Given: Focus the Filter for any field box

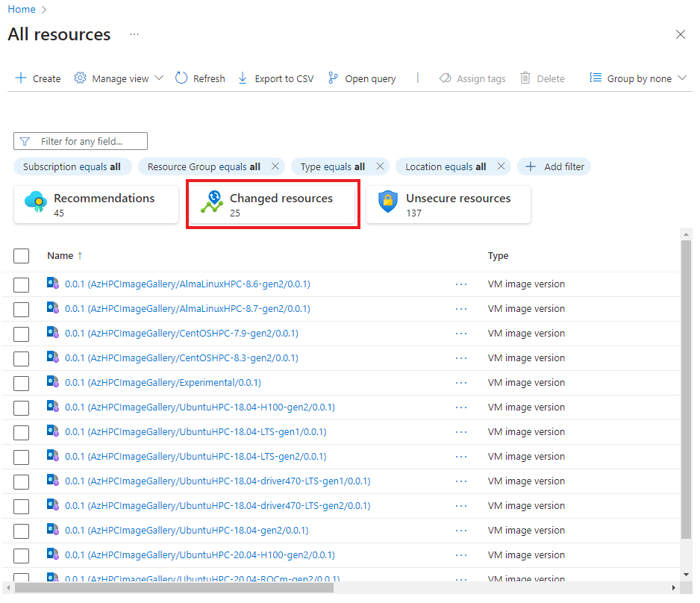Looking at the screenshot, I should click(x=81, y=141).
